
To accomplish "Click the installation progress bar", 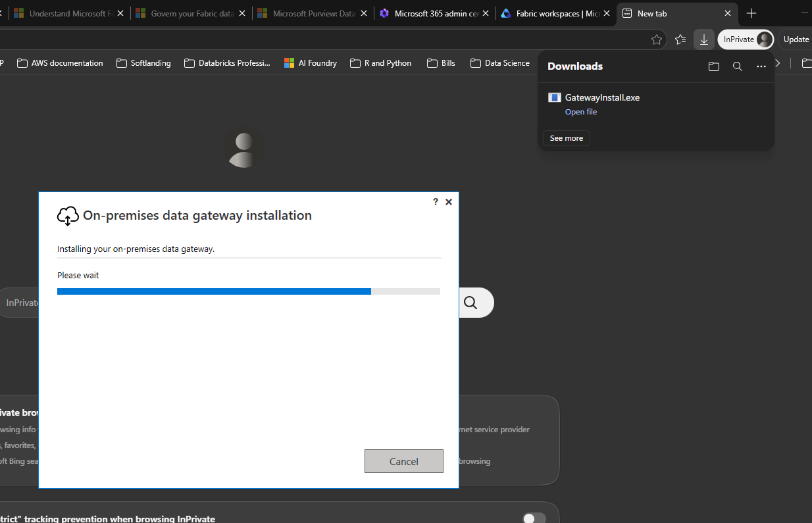I will [x=249, y=291].
